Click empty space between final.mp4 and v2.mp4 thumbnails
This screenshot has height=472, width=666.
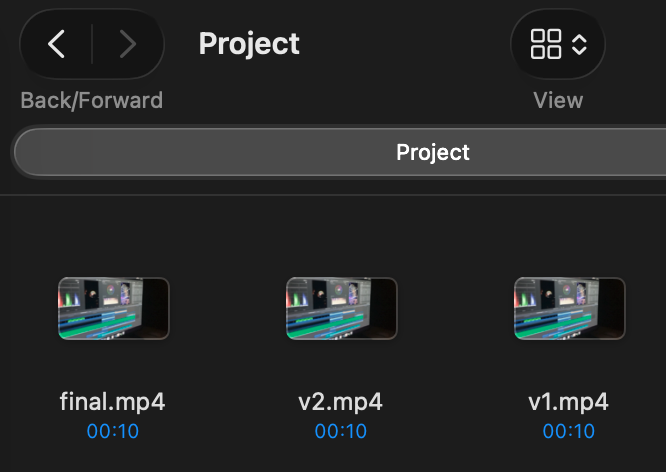227,308
